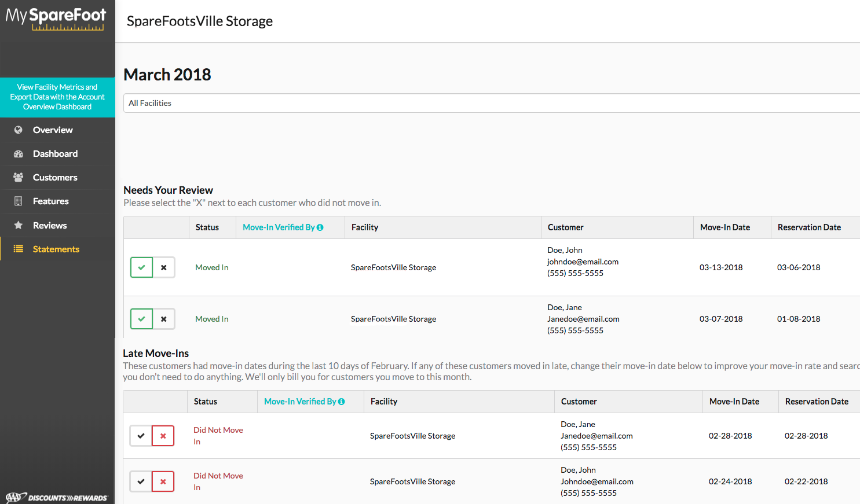The height and width of the screenshot is (504, 860).
Task: Click Move-In Date header in Late Move-Ins
Action: pos(734,402)
